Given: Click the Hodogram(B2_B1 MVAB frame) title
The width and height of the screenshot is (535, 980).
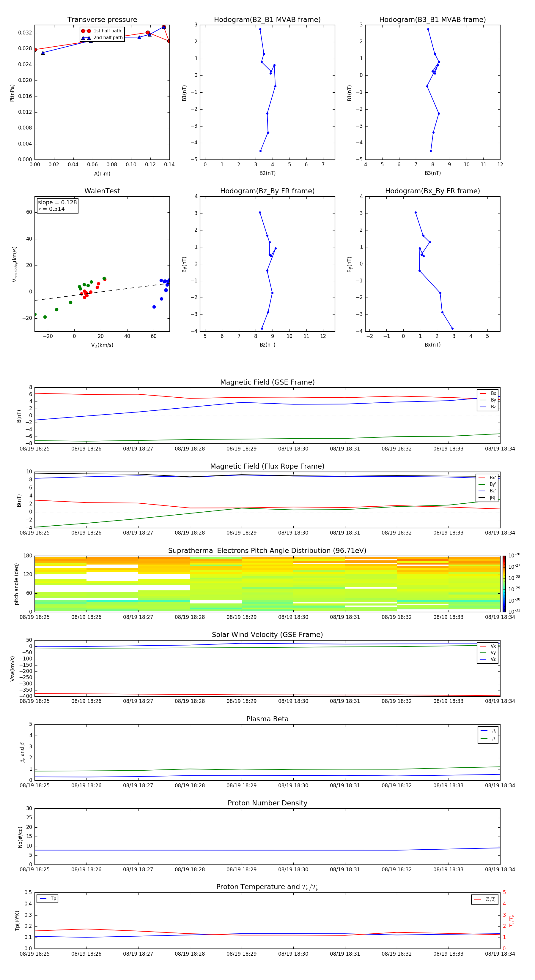Looking at the screenshot, I should pos(267,20).
